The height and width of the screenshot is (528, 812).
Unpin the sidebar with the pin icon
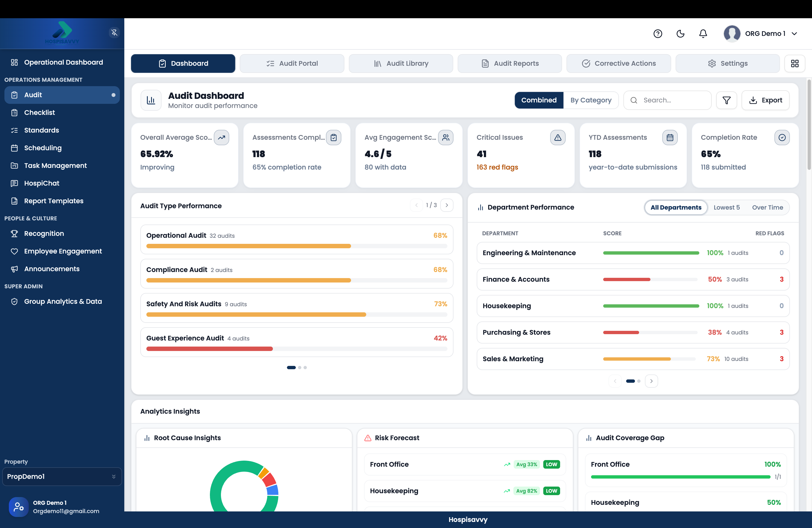pyautogui.click(x=114, y=32)
